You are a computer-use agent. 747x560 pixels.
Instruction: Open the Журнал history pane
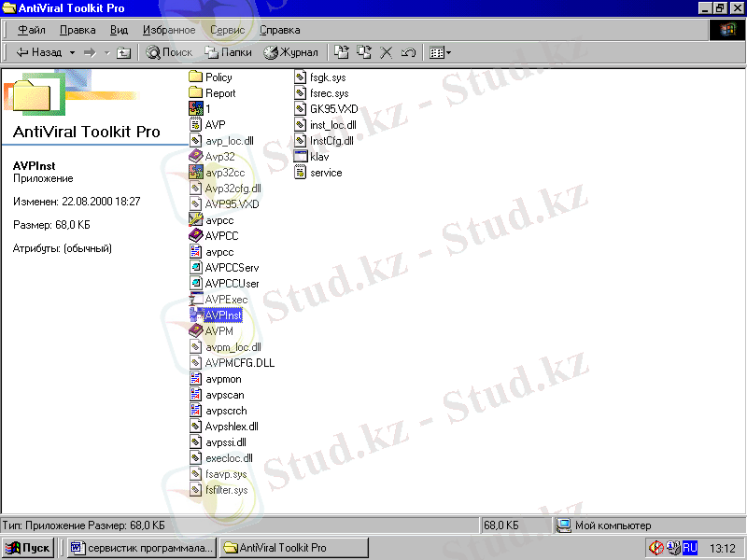[291, 52]
